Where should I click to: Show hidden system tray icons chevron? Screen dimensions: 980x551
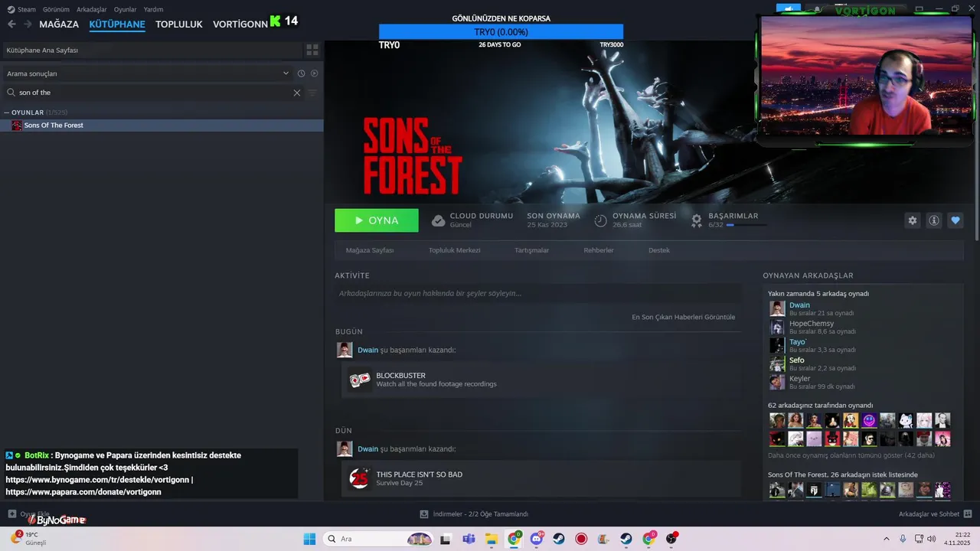[x=887, y=539]
